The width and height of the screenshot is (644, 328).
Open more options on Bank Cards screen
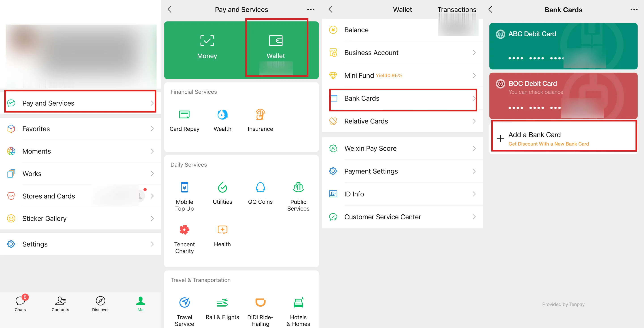click(x=634, y=9)
